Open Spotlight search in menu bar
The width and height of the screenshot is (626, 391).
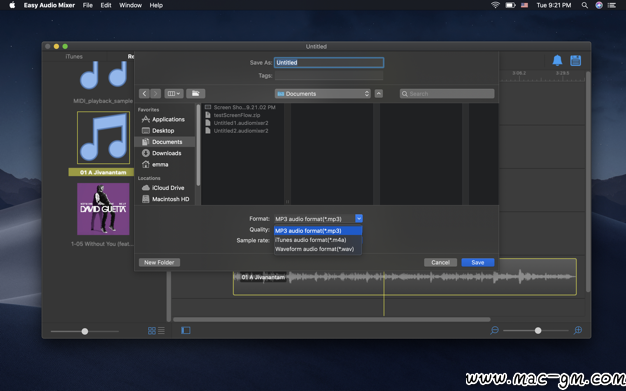(584, 5)
